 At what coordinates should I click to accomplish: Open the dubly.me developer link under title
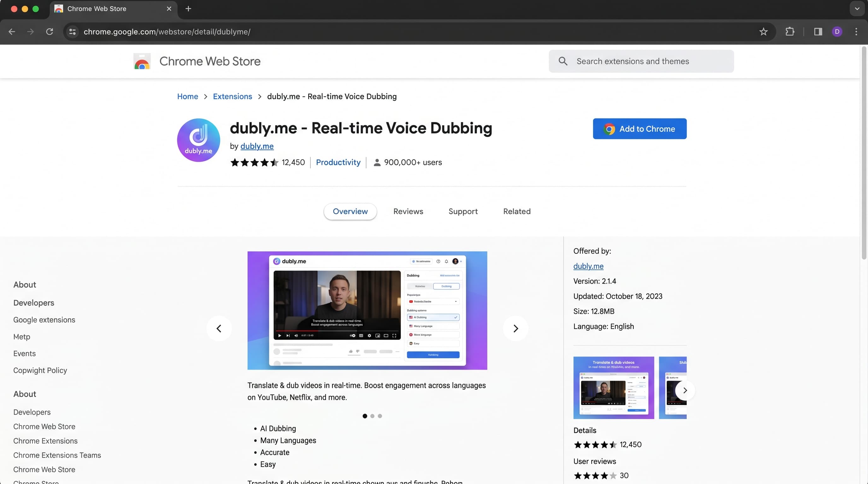click(257, 146)
